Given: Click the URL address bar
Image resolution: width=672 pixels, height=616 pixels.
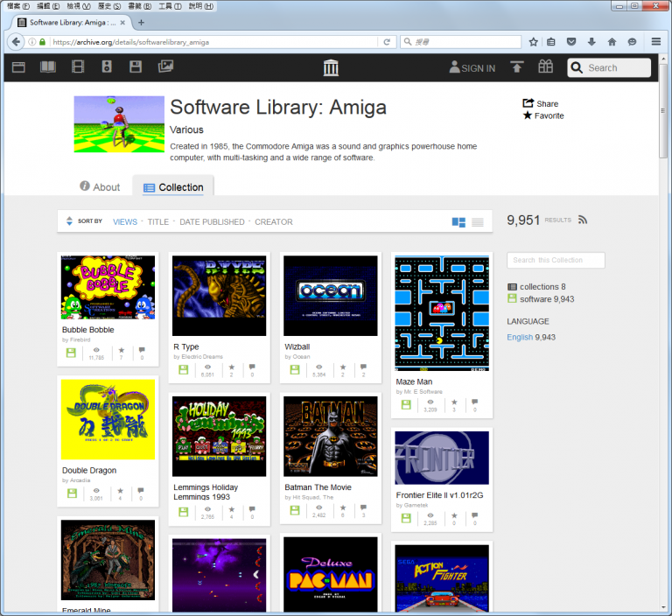Looking at the screenshot, I should (x=213, y=42).
